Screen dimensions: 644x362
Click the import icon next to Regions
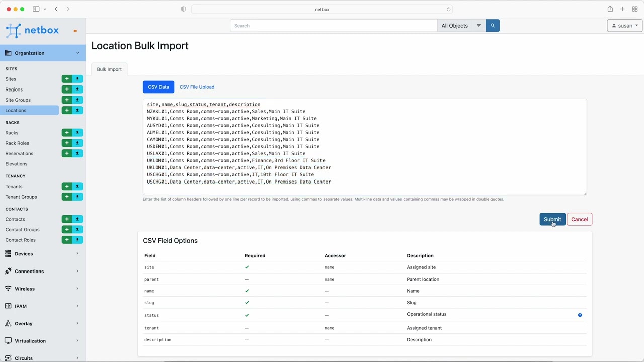point(77,89)
